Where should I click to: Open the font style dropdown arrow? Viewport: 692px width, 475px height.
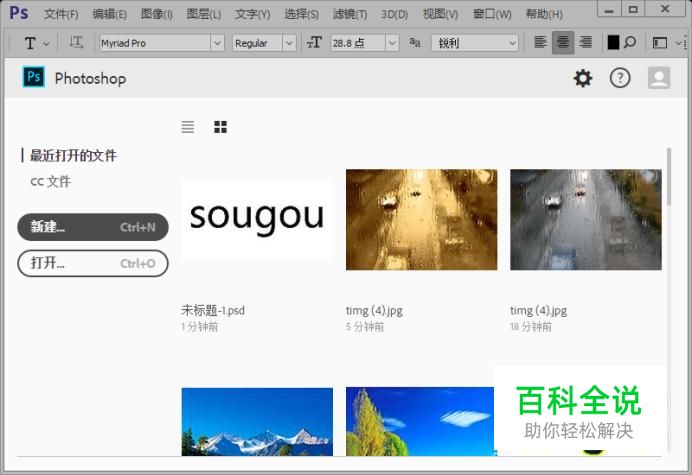pos(289,43)
